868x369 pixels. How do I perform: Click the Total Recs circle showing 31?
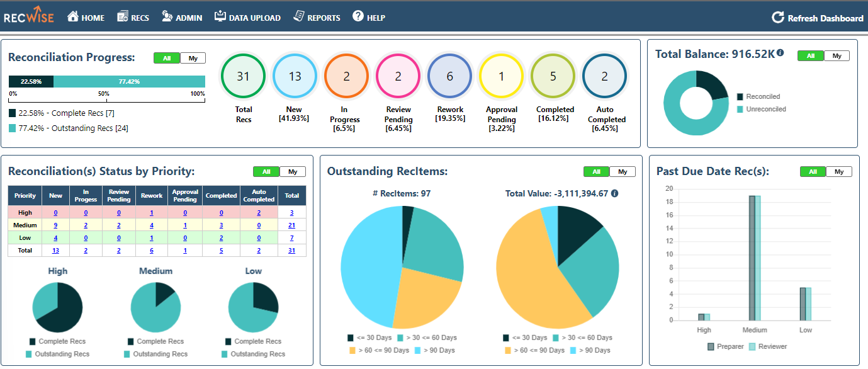click(242, 76)
